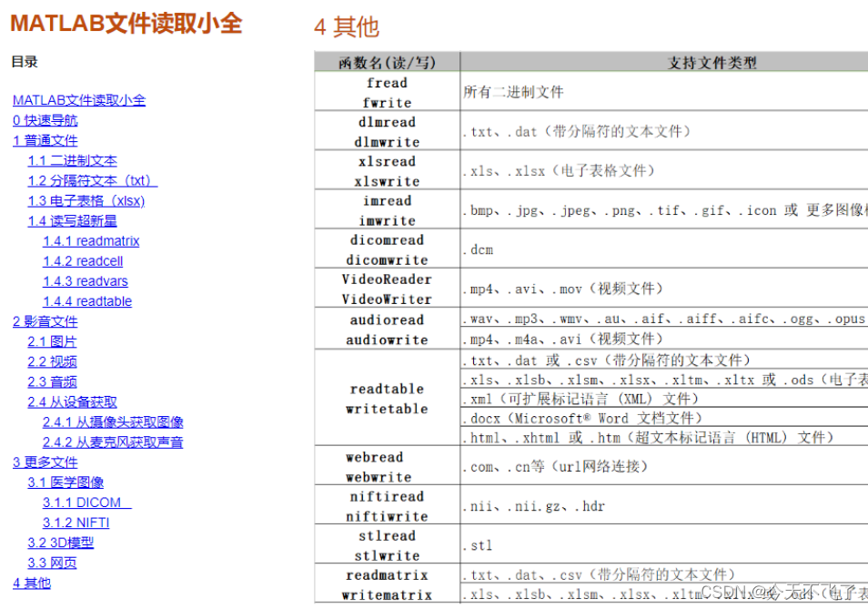
Task: Select the 目录 label
Action: 25,62
